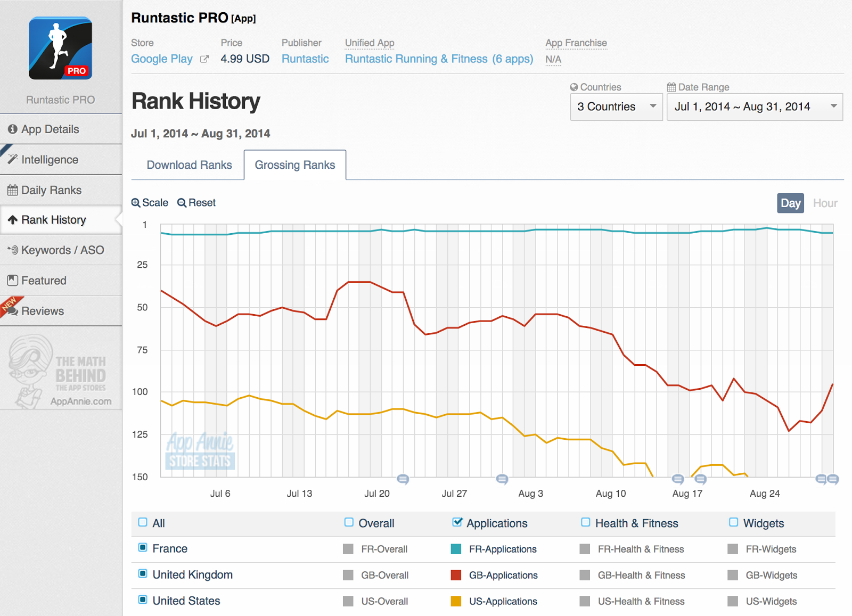Viewport: 852px width, 616px height.
Task: Click the Unified App label
Action: tap(370, 43)
